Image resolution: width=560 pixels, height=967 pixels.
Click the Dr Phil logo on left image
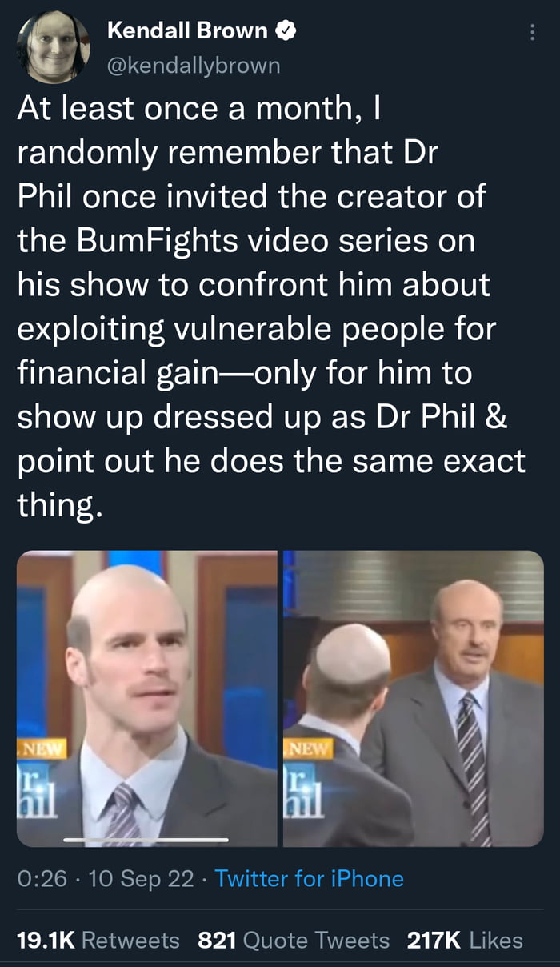(x=36, y=790)
